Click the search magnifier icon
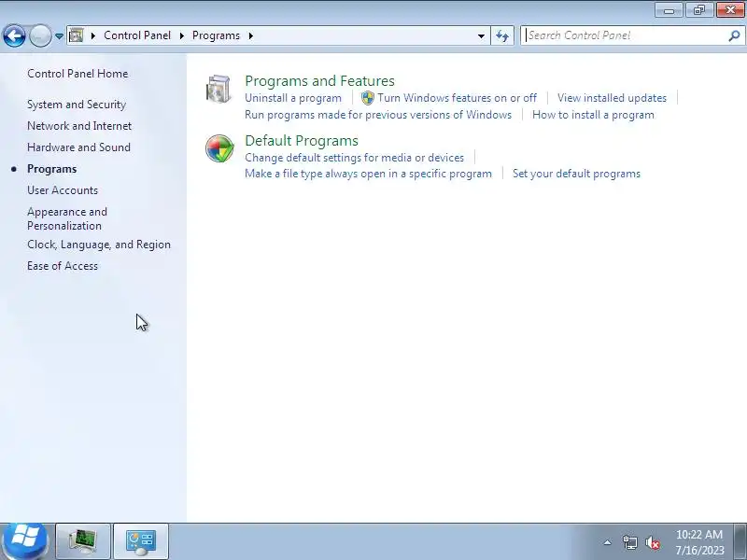The width and height of the screenshot is (747, 560). point(734,35)
